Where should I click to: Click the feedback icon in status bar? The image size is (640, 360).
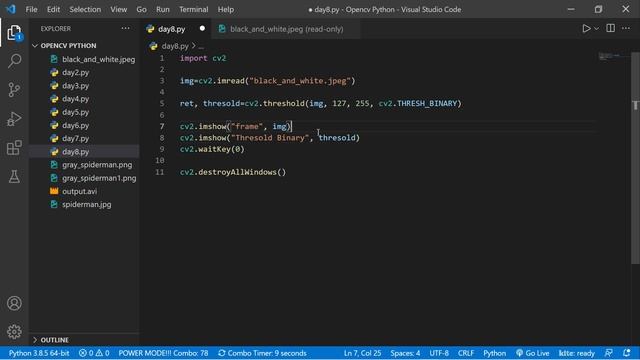(x=609, y=353)
